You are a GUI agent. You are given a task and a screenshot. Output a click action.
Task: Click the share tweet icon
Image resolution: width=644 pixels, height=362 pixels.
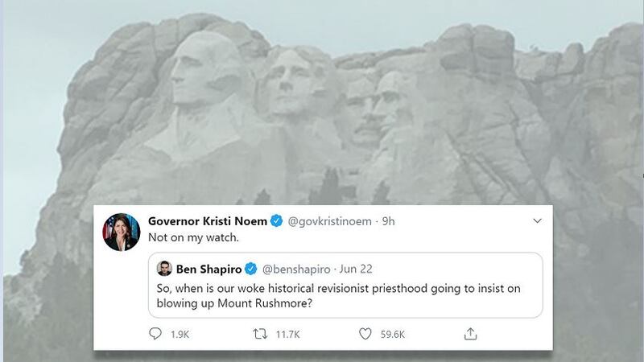(470, 333)
